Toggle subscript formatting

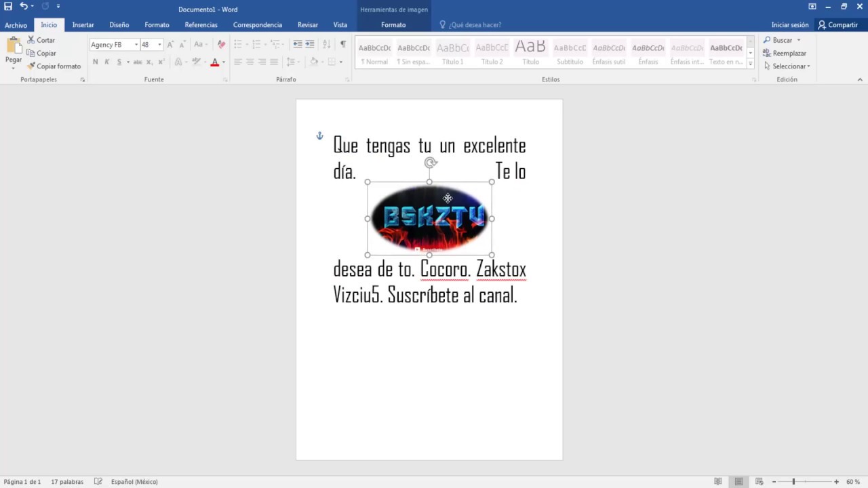click(x=149, y=62)
